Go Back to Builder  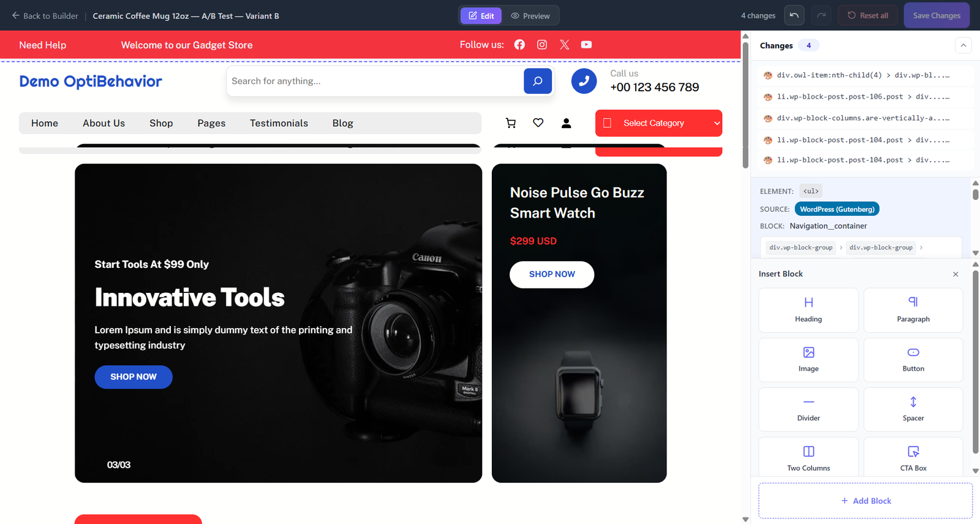(x=45, y=16)
